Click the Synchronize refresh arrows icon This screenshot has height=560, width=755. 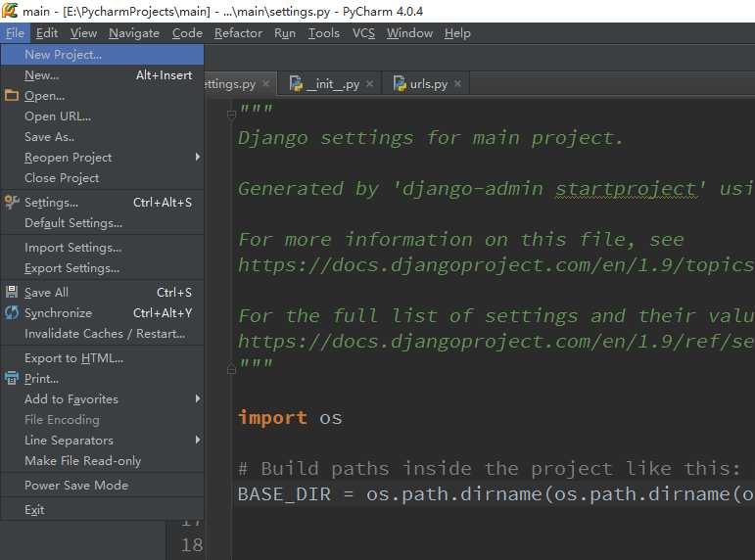12,312
